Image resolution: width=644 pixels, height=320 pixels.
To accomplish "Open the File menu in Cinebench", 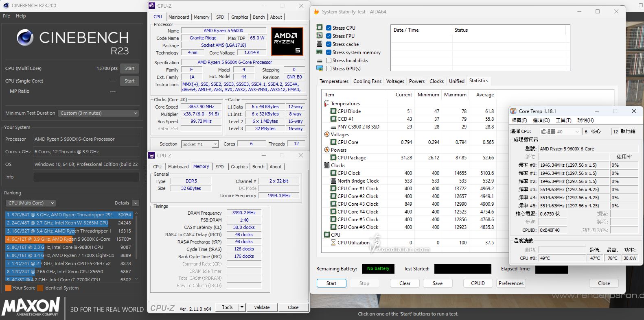I will [7, 16].
